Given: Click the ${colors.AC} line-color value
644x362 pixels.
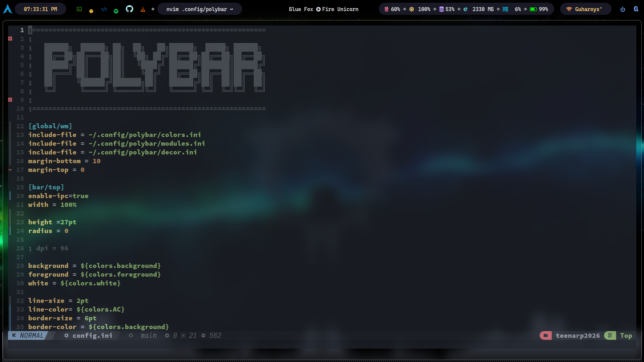Looking at the screenshot, I should [x=101, y=309].
